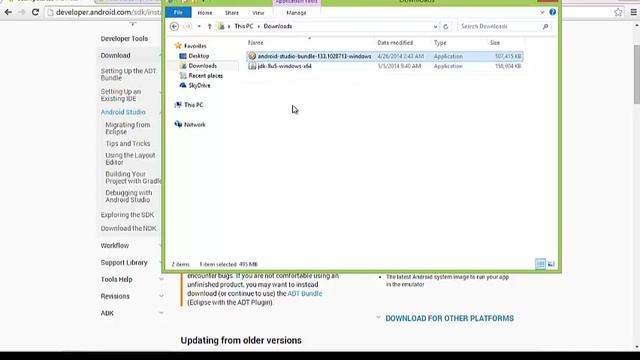The width and height of the screenshot is (640, 360).
Task: Expand DOWNLOAD FOR OTHER PLATFORMS section
Action: [x=449, y=318]
